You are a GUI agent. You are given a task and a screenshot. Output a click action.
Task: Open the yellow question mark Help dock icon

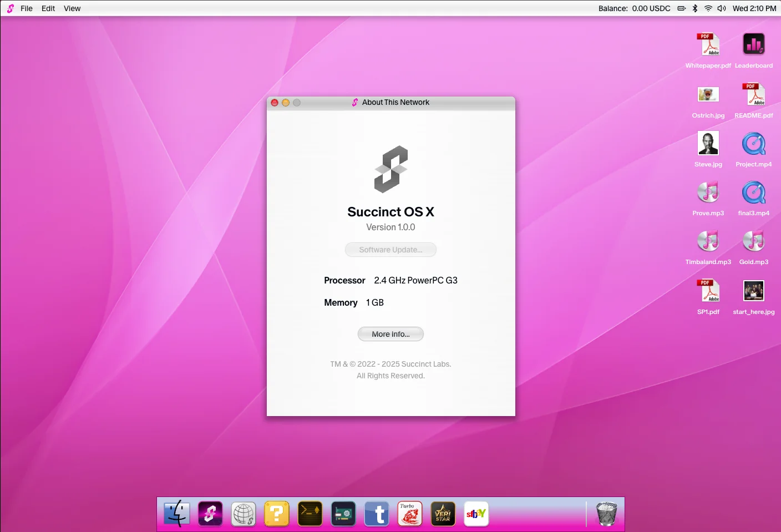click(277, 514)
